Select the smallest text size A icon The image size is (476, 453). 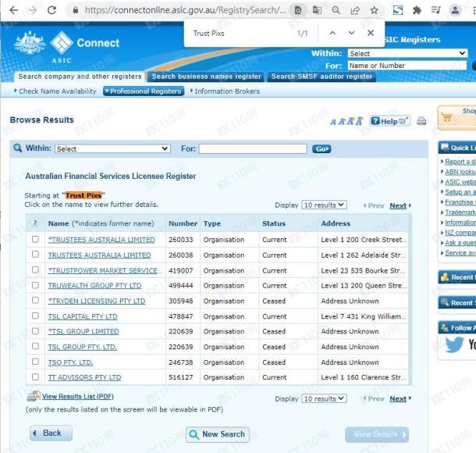tap(333, 122)
